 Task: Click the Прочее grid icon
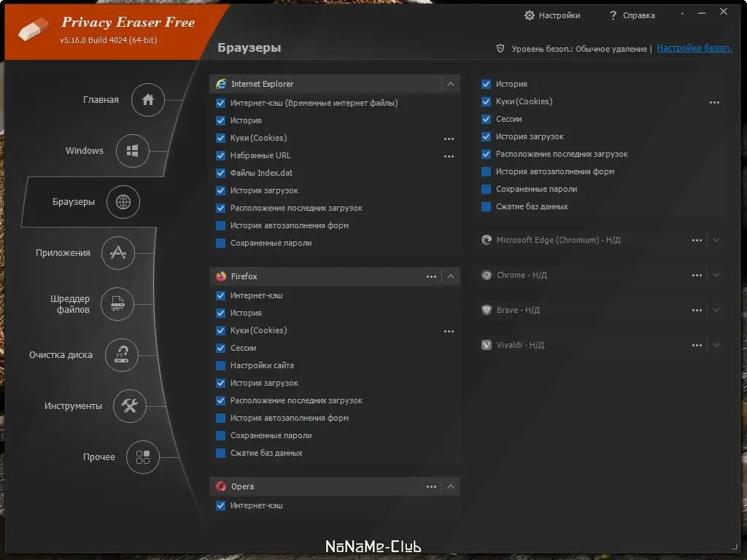(x=143, y=457)
